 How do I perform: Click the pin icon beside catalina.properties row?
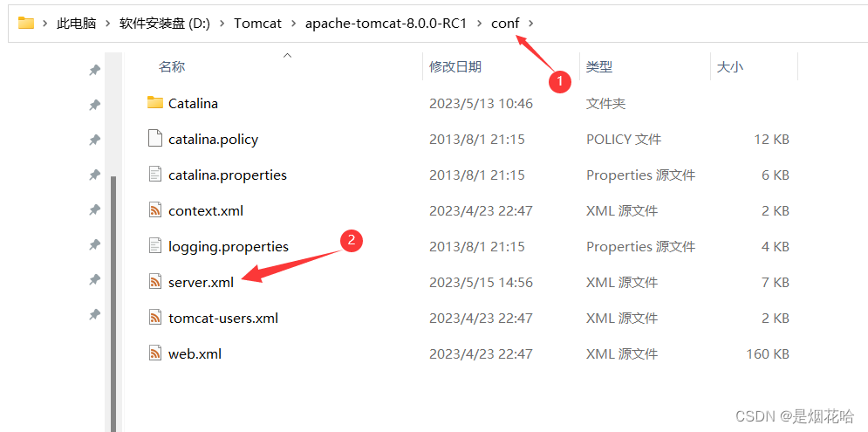(x=95, y=175)
